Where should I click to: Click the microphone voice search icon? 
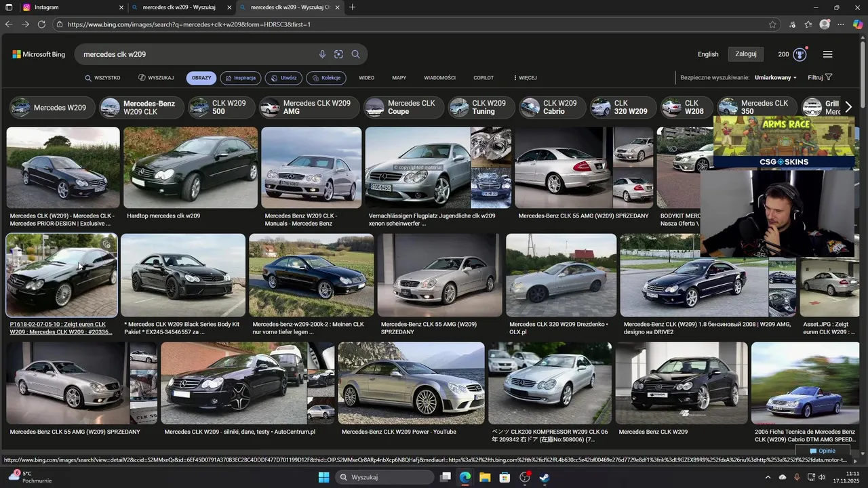click(x=322, y=54)
